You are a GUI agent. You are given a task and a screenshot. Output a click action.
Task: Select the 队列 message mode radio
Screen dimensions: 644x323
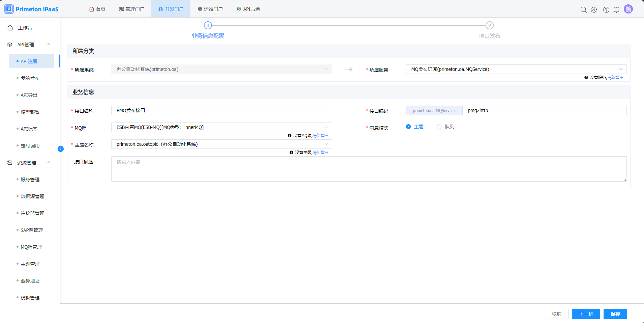tap(439, 127)
